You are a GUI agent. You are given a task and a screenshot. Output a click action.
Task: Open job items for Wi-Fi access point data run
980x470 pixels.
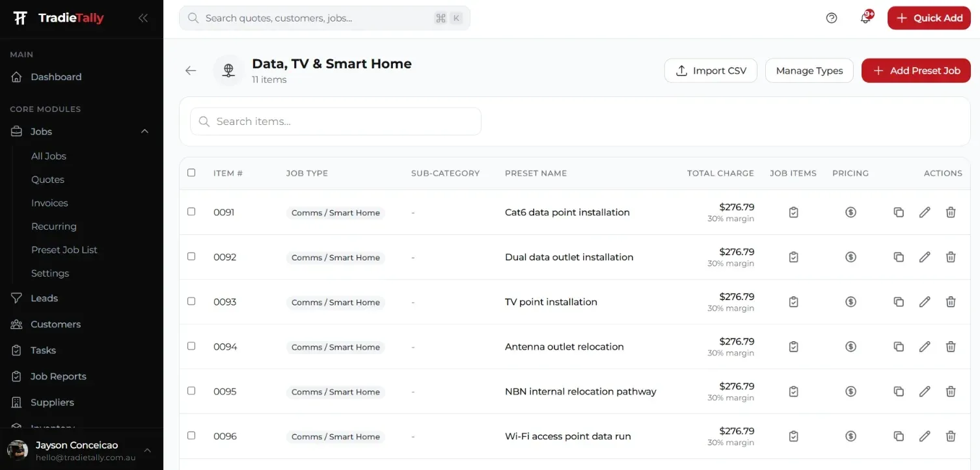[x=793, y=437]
